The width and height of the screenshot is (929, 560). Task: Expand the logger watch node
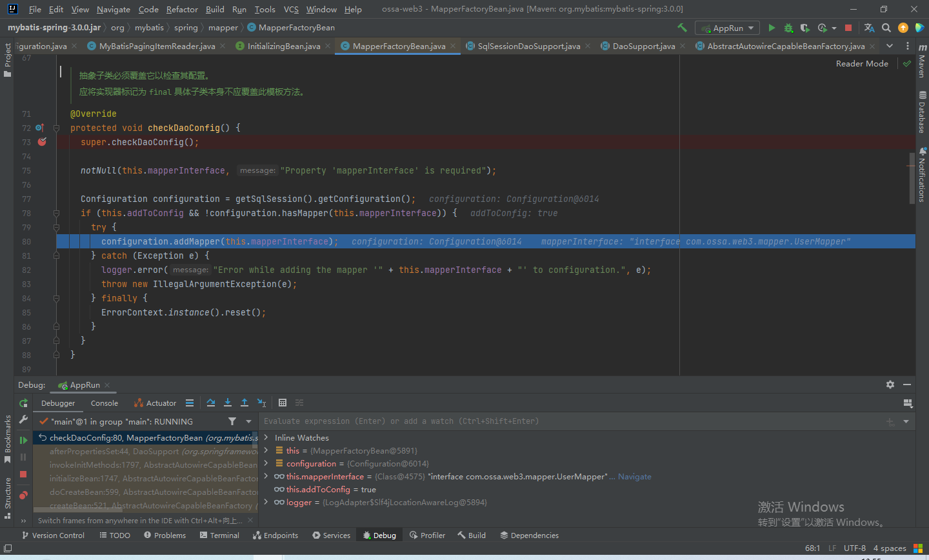pyautogui.click(x=266, y=502)
